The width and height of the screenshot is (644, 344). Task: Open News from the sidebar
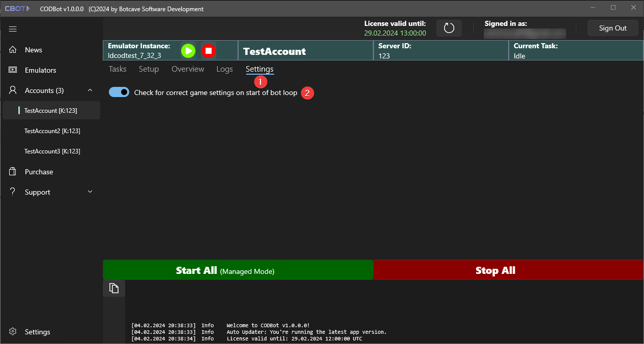(x=34, y=50)
